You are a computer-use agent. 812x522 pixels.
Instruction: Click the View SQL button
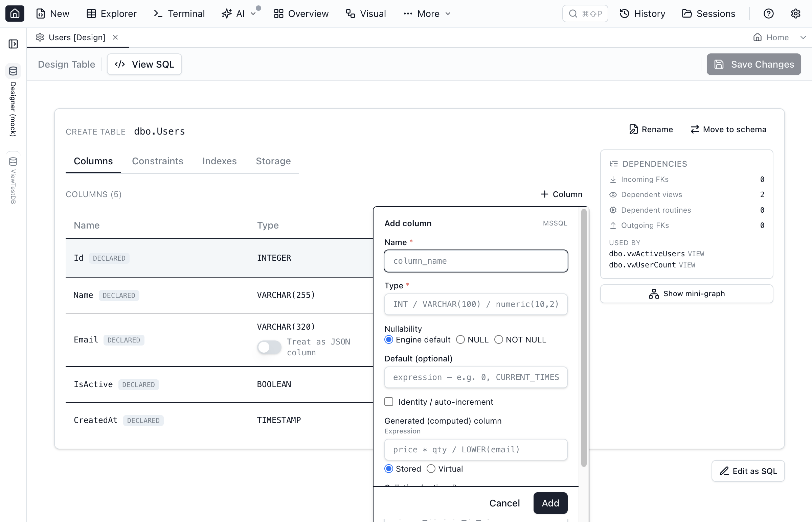pyautogui.click(x=144, y=64)
